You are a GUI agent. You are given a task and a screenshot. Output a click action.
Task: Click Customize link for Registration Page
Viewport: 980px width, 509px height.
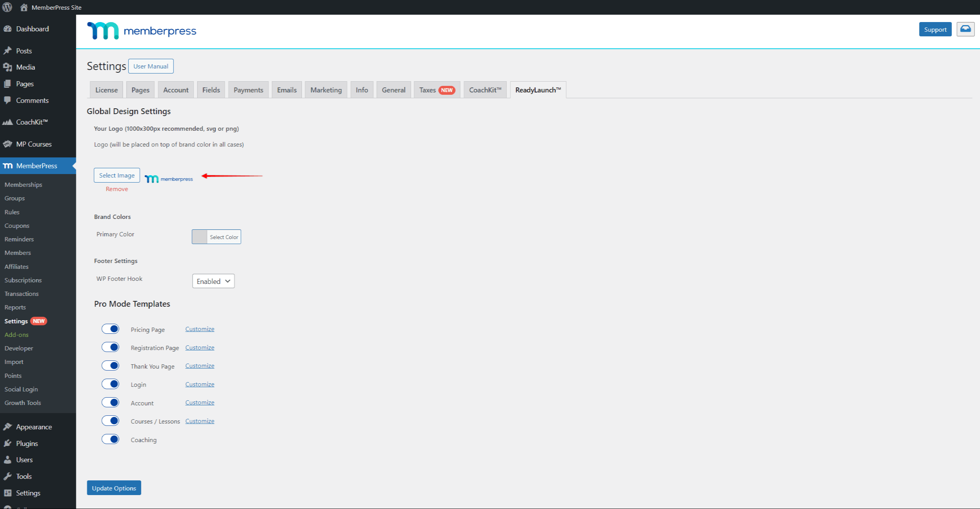200,347
